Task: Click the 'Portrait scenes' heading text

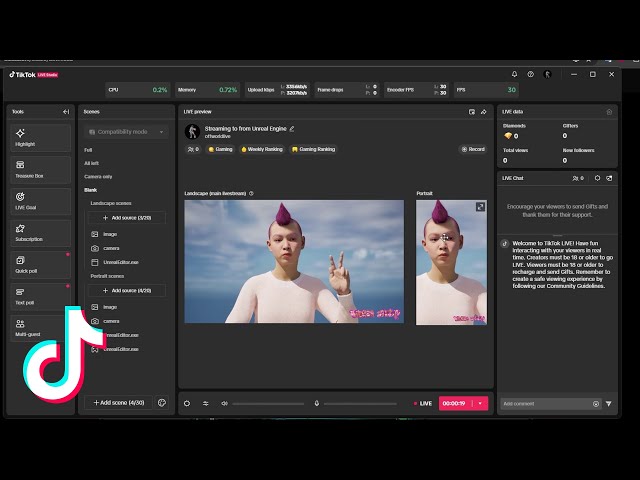Action: pos(107,276)
